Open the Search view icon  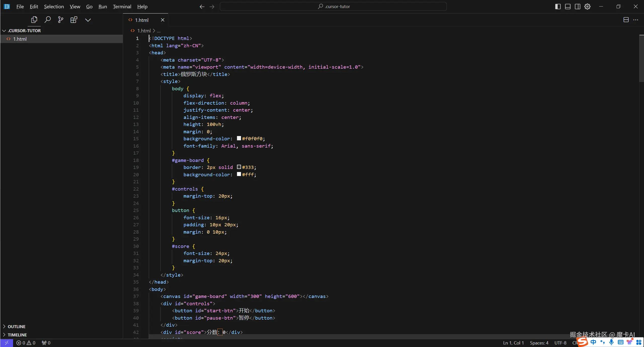coord(47,20)
